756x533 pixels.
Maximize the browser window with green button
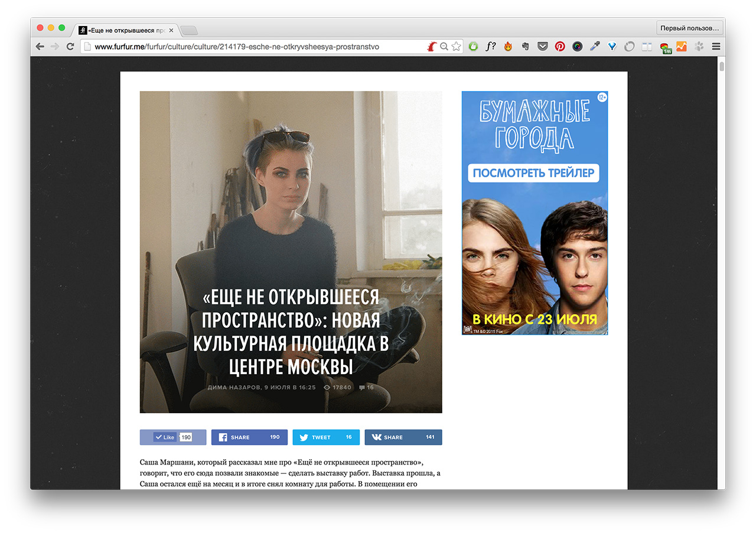(61, 28)
